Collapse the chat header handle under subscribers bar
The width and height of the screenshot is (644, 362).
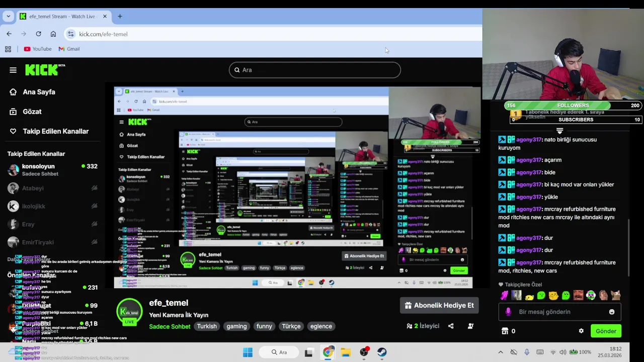click(x=559, y=131)
